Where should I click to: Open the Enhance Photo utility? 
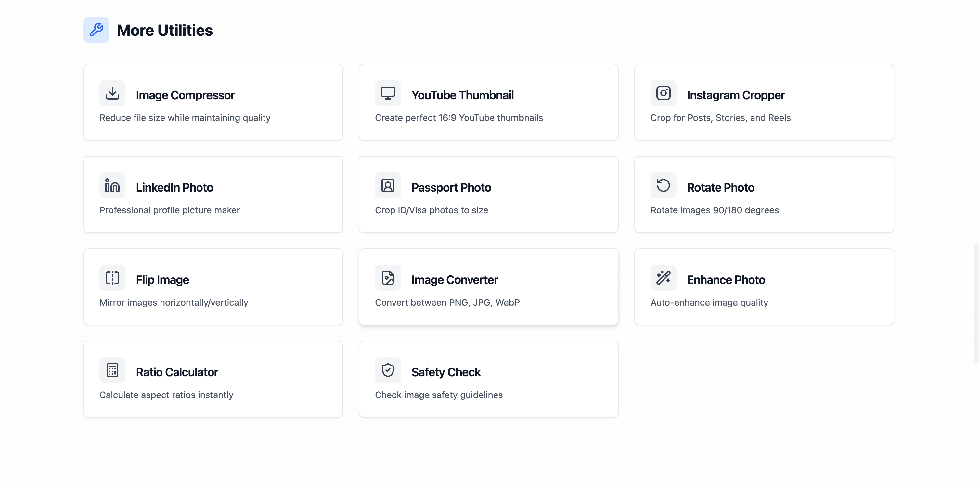coord(764,287)
